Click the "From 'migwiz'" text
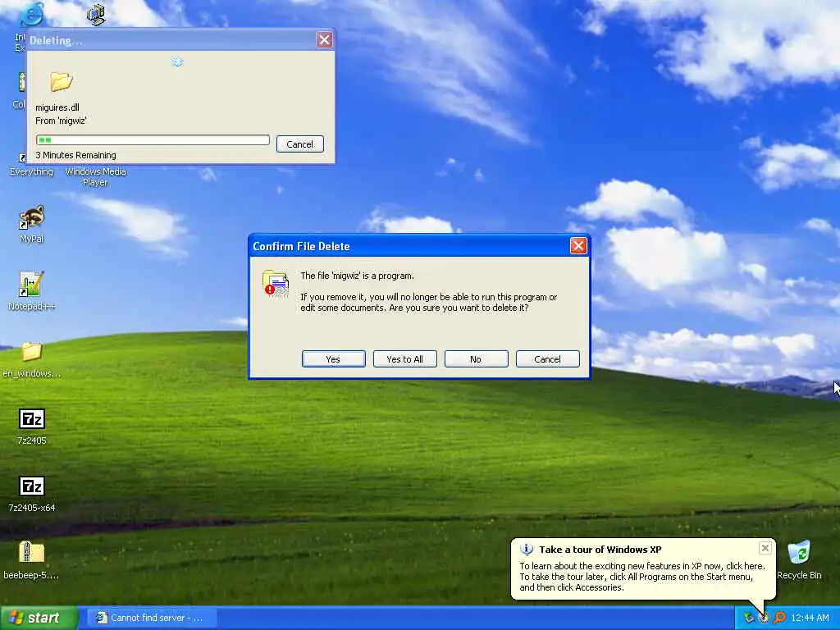 click(61, 121)
